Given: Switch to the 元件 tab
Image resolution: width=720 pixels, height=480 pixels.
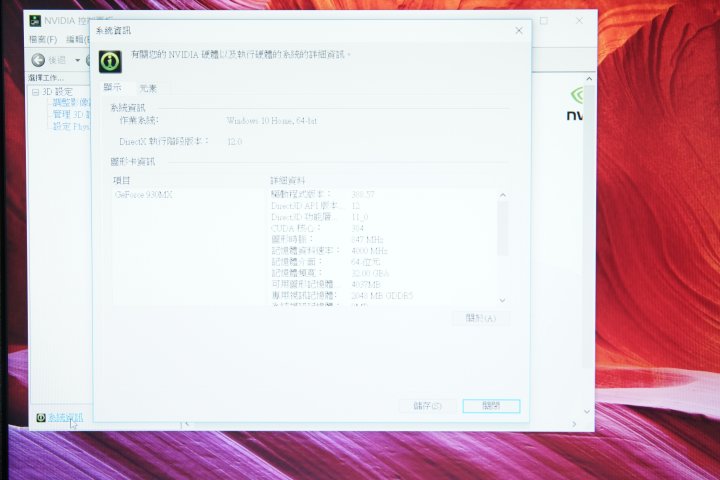Looking at the screenshot, I should click(x=148, y=88).
